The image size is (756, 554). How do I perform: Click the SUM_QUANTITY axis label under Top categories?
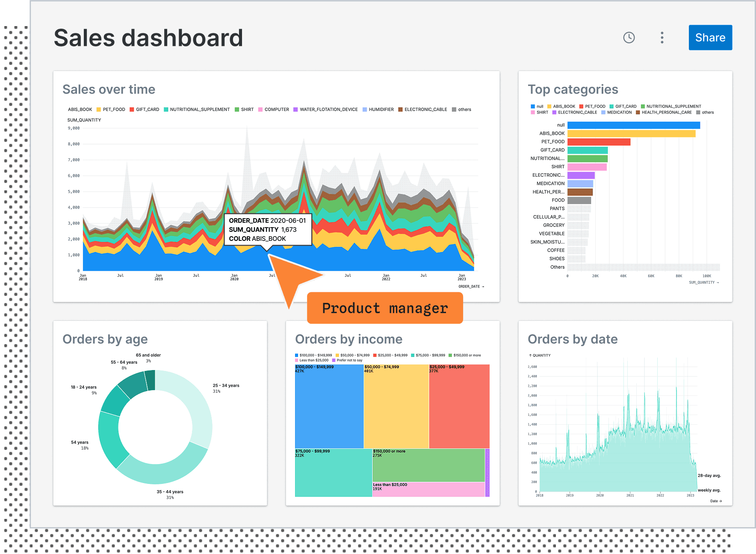703,282
